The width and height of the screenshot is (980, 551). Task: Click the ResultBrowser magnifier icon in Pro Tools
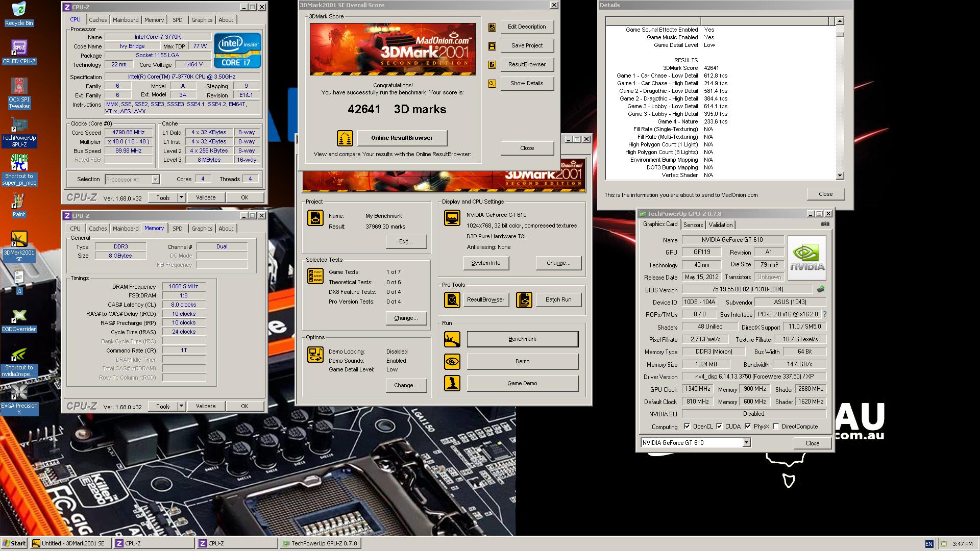click(x=452, y=300)
